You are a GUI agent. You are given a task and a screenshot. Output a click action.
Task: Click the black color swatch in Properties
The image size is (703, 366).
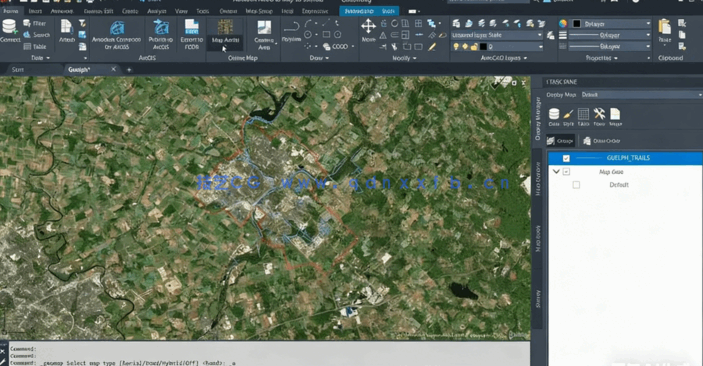577,23
